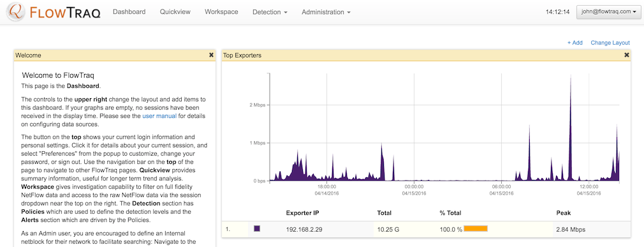The height and width of the screenshot is (247, 644).
Task: Click the % Total column header
Action: click(x=451, y=213)
